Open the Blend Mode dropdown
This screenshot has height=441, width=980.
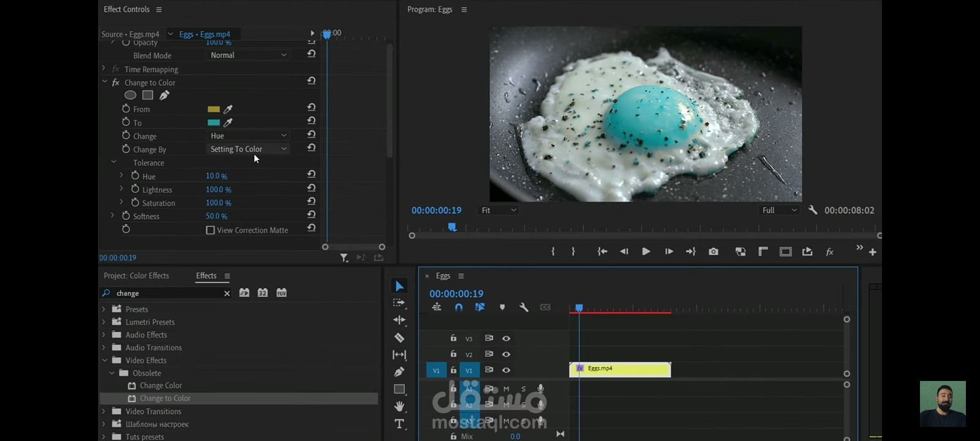pyautogui.click(x=248, y=55)
